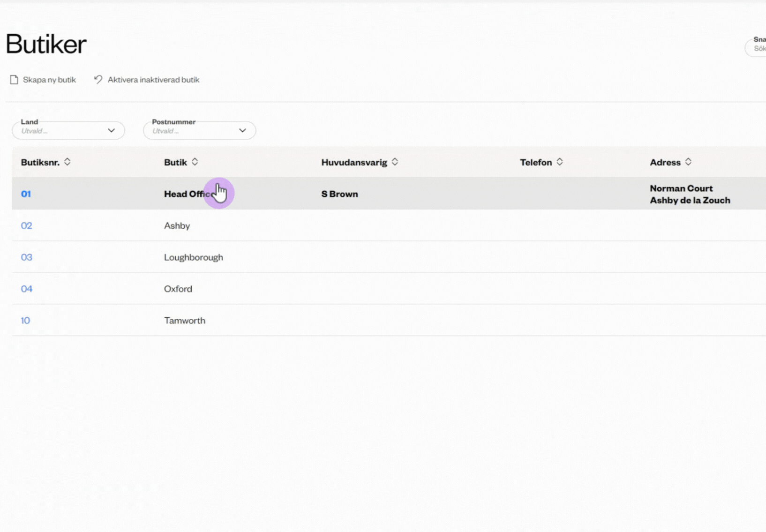Click the undo arrow icon for Aktivera inaktiverad butik
The image size is (766, 532).
pyautogui.click(x=98, y=79)
